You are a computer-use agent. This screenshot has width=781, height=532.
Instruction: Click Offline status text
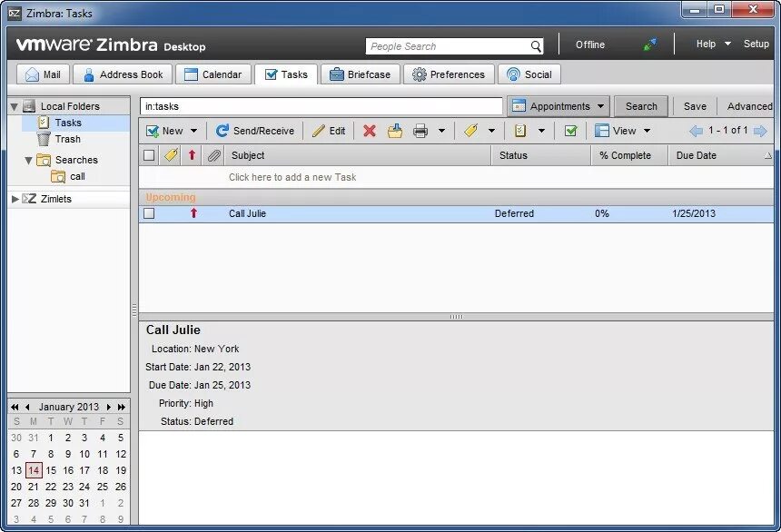click(x=590, y=44)
